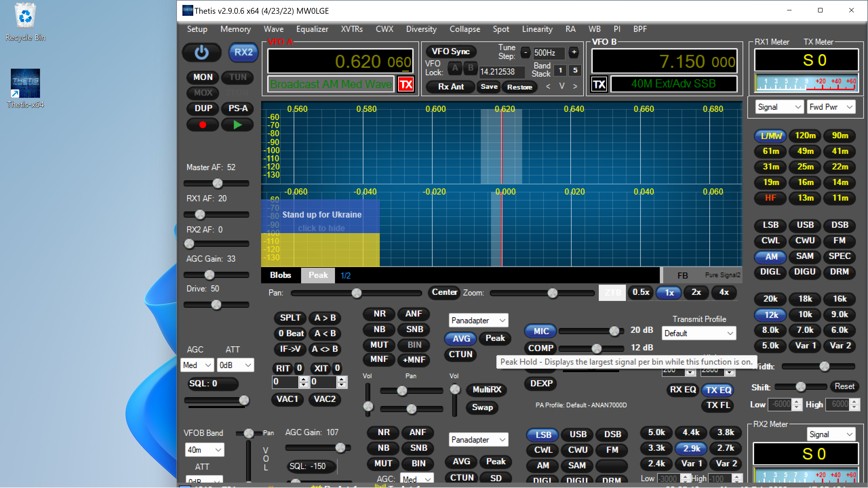Click the VFO Lock A button

(x=455, y=68)
